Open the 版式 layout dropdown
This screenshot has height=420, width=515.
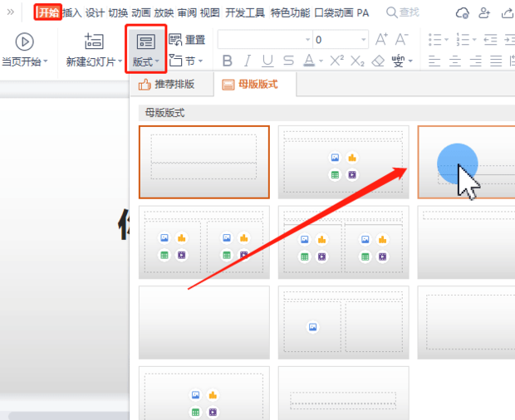click(146, 49)
